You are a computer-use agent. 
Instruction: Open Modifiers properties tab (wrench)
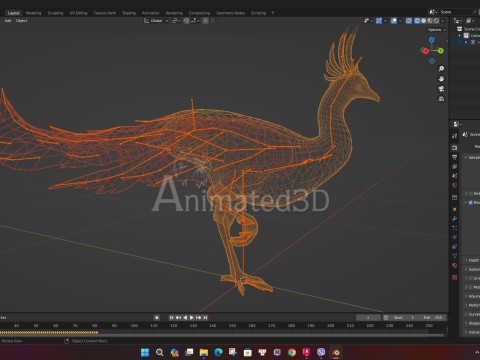(x=455, y=219)
